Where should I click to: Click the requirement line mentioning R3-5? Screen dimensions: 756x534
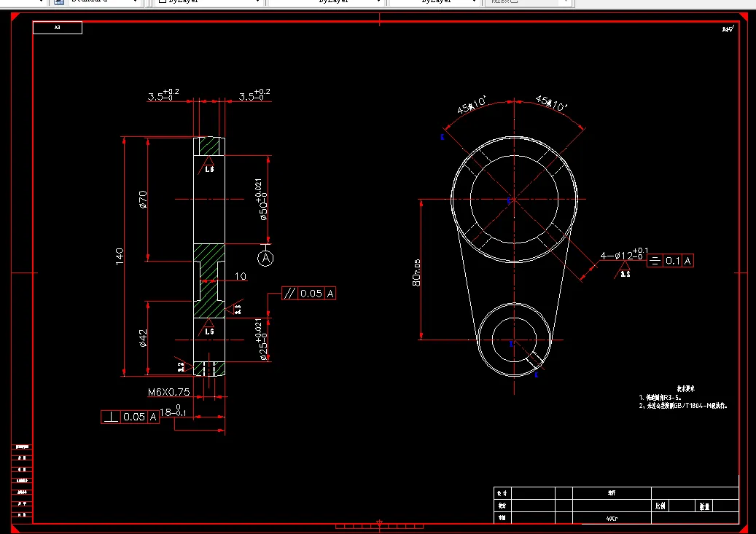[660, 398]
